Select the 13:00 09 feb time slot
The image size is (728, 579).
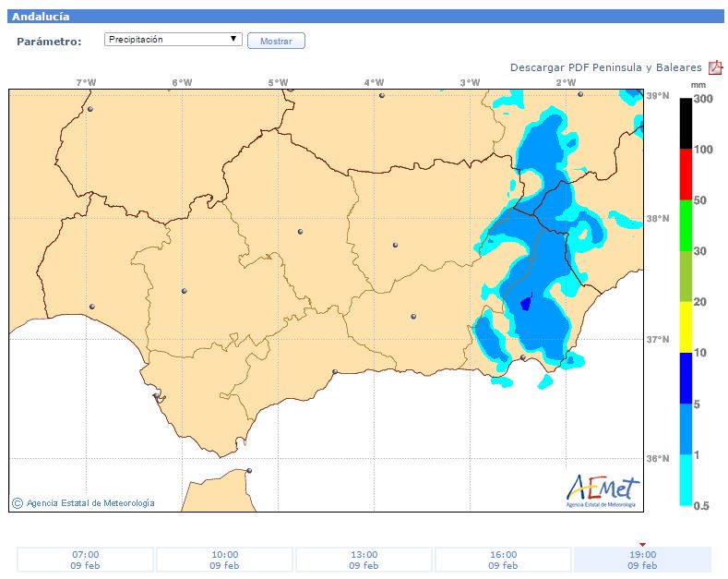(364, 560)
